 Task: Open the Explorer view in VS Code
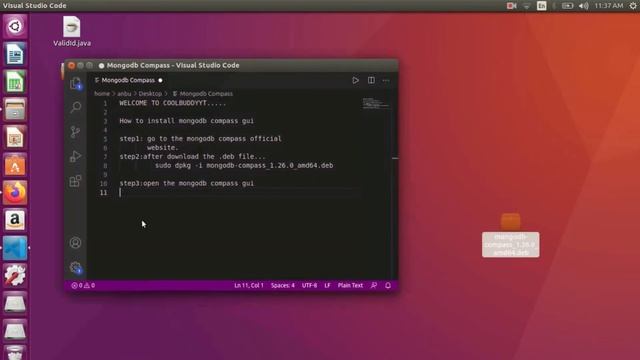[76, 84]
